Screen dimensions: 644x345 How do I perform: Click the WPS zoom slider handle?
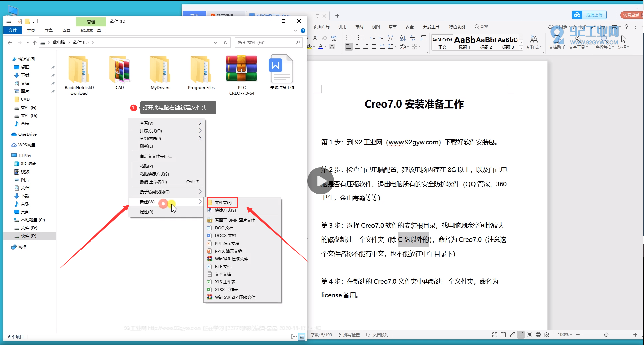tap(606, 335)
